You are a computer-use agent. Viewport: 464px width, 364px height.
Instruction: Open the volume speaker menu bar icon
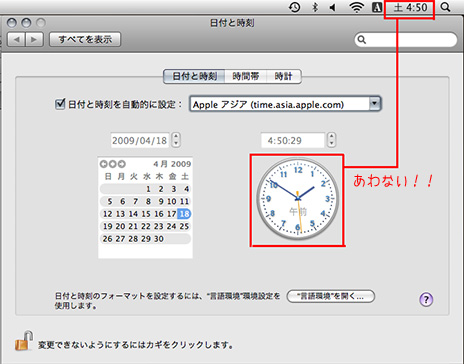(x=333, y=7)
